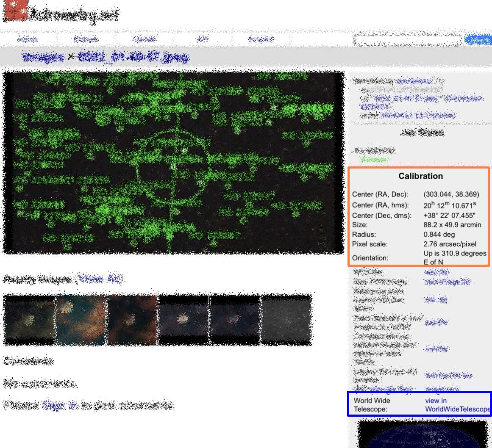
Task: Select the size value '88.2 x 49.9 arcmin'
Action: pyautogui.click(x=452, y=225)
